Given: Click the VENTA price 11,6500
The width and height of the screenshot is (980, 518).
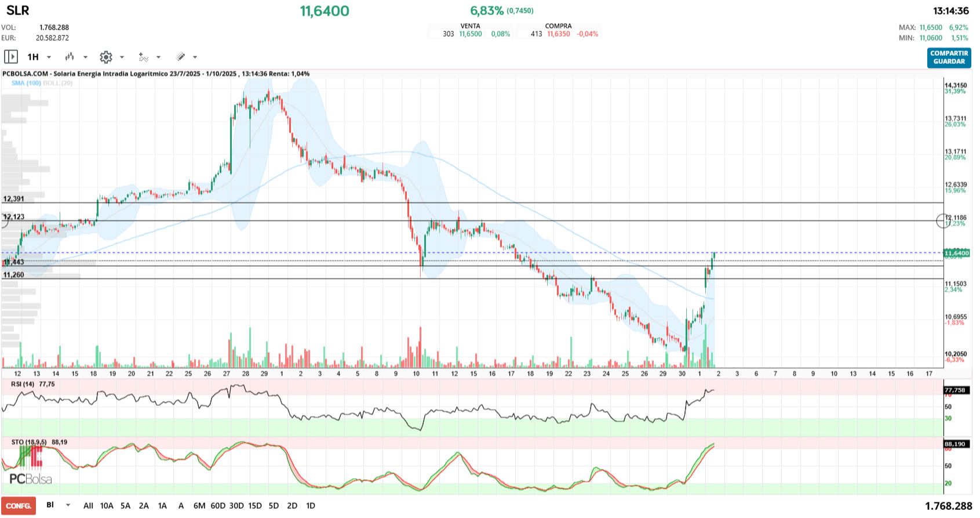Looking at the screenshot, I should coord(471,34).
